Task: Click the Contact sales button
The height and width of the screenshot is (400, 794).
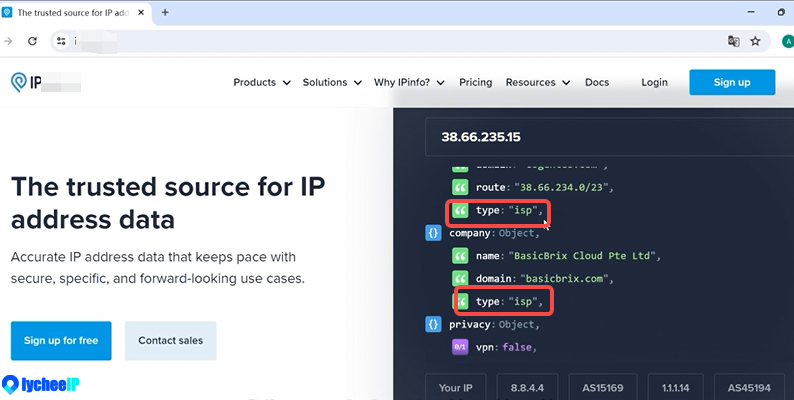Action: (170, 341)
